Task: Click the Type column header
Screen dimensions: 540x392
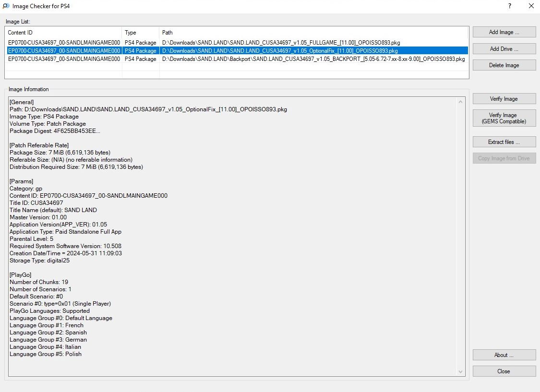Action: point(141,32)
